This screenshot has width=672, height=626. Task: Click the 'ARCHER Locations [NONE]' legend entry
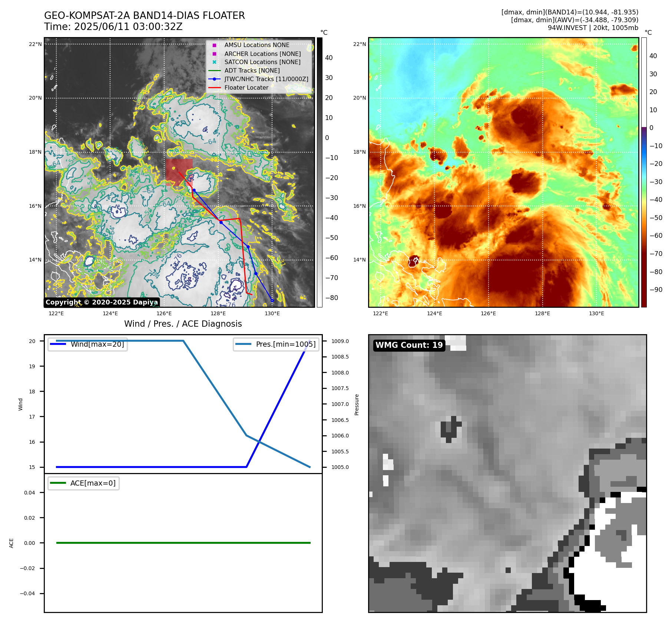tap(263, 54)
